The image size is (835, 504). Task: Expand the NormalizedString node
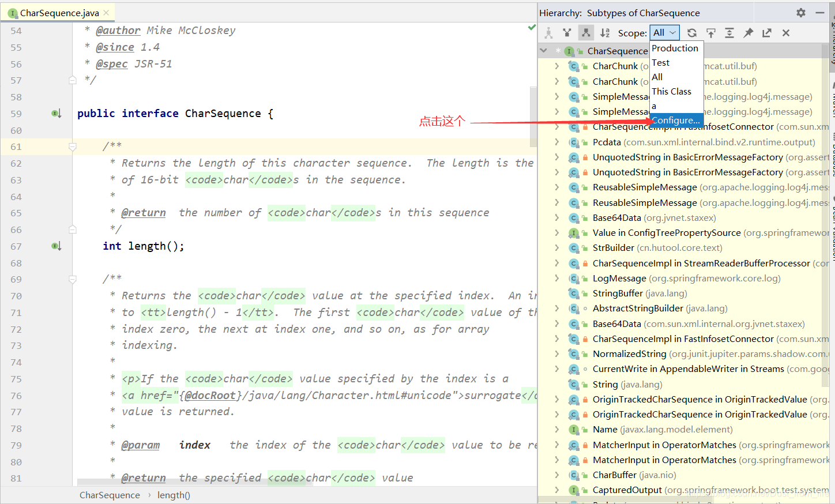coord(556,354)
